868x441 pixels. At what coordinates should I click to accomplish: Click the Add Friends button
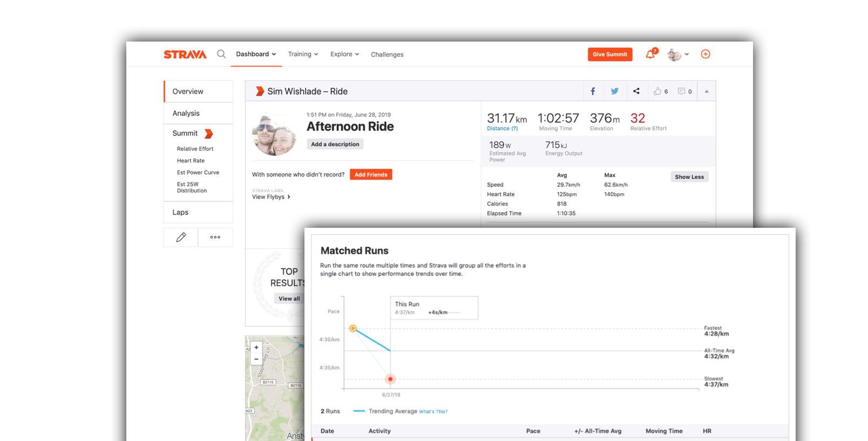[371, 174]
